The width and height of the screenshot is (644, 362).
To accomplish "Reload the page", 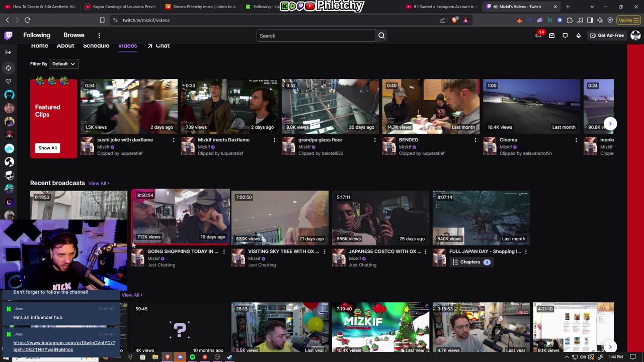I will pyautogui.click(x=27, y=20).
